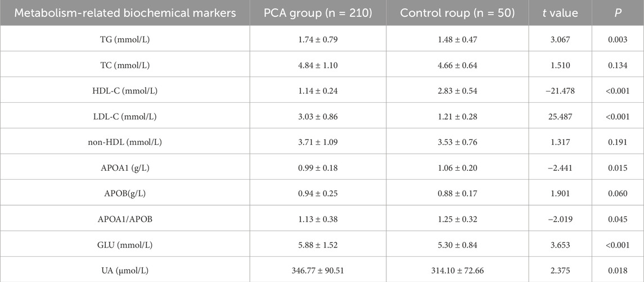Click the P value "0.191"
Image resolution: width=644 pixels, height=282 pixels.
tap(618, 142)
